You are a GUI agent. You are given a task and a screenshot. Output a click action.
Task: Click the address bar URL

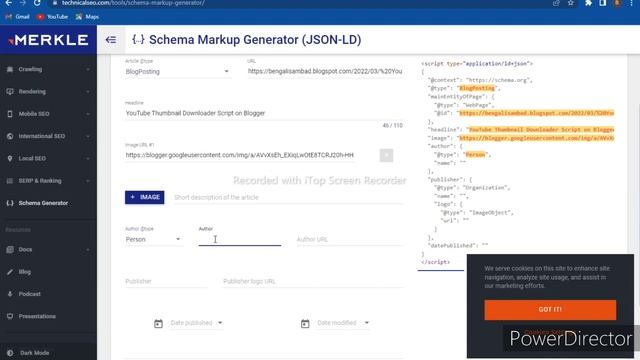(133, 3)
